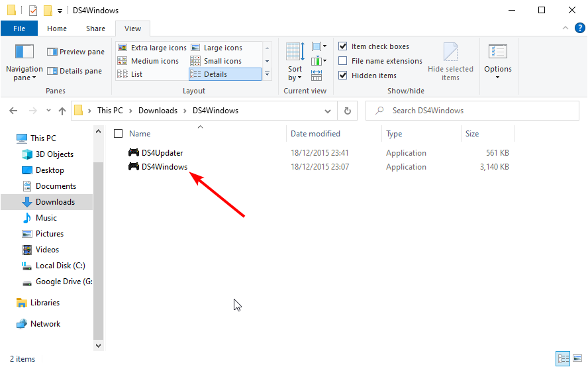Switch to the Share ribbon tab
Screen dimensions: 588x367
[x=95, y=28]
